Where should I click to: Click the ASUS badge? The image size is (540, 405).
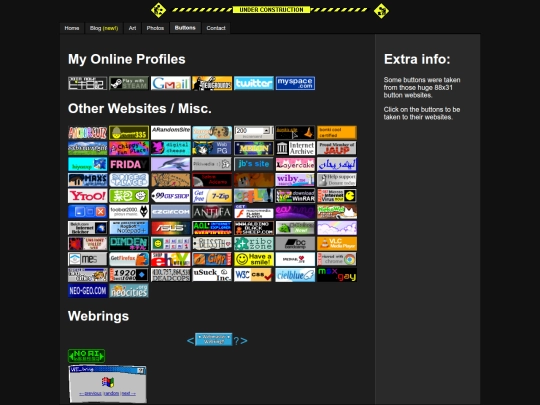[170, 228]
